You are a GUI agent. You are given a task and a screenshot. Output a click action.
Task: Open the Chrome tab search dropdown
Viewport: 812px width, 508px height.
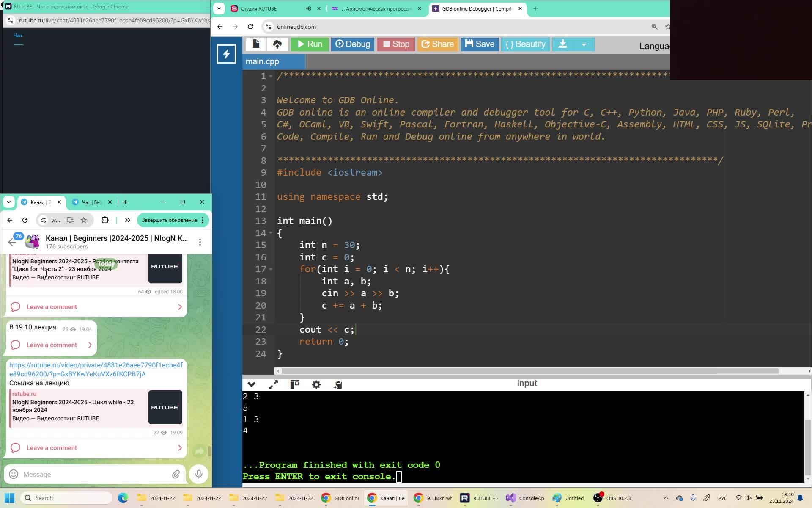click(219, 8)
